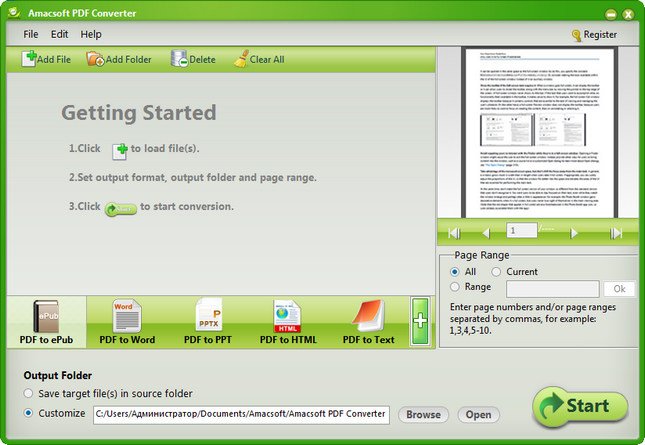Click the green plus more formats button

coord(420,322)
